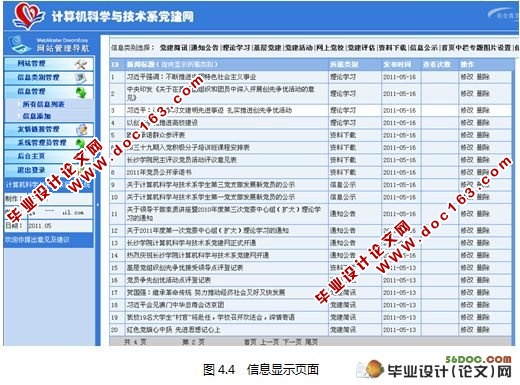This screenshot has height=385, width=520.
Task: Click the notepad icon beside 友情链接管理
Action: tap(81, 129)
